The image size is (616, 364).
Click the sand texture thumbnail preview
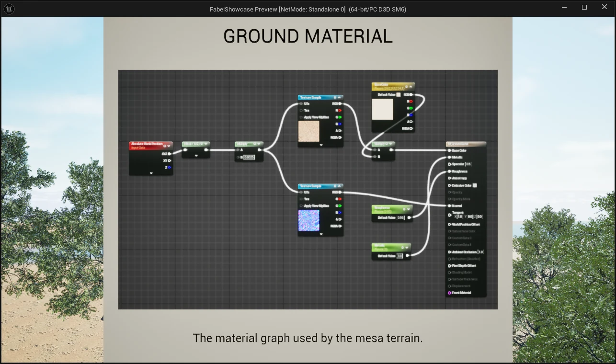pos(308,131)
